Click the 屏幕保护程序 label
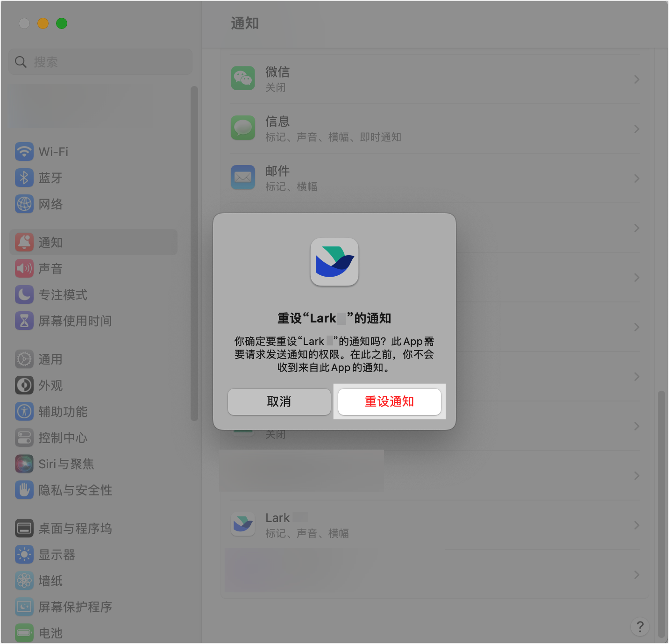The image size is (669, 644). click(75, 607)
